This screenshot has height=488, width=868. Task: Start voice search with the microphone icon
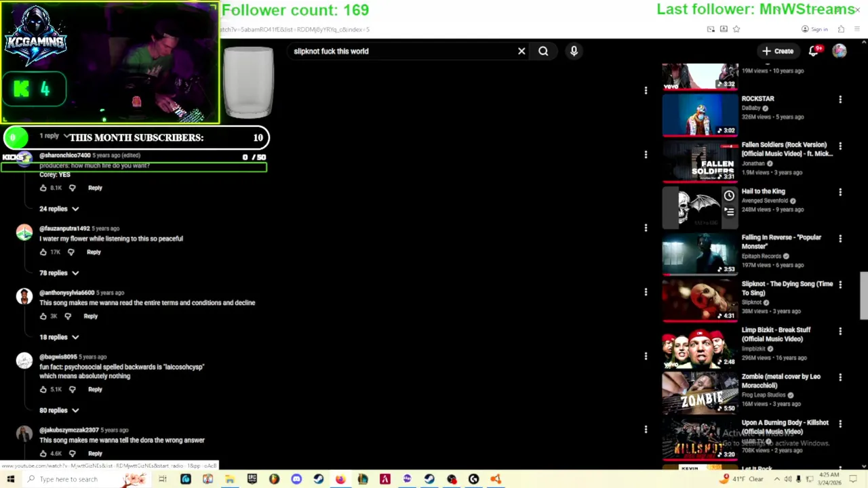574,51
